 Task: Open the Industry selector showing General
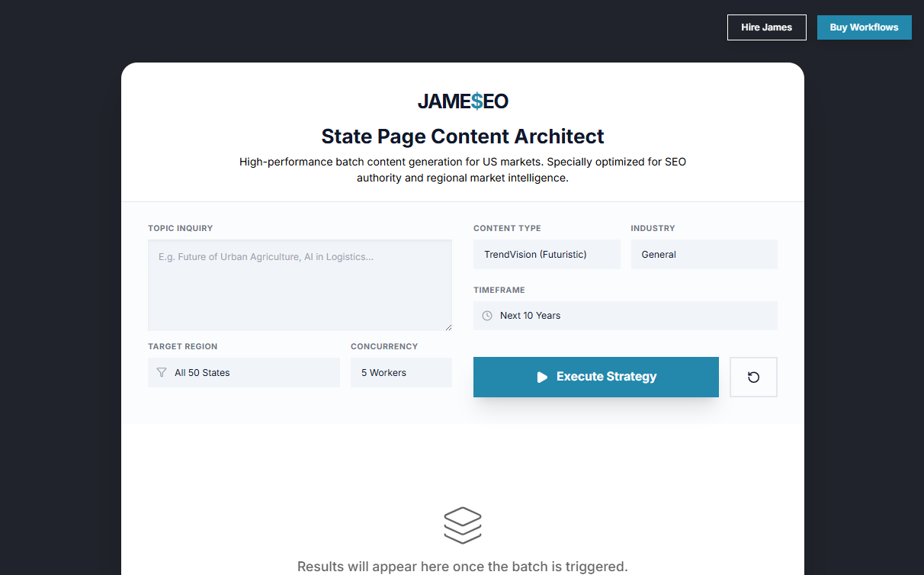click(x=704, y=254)
